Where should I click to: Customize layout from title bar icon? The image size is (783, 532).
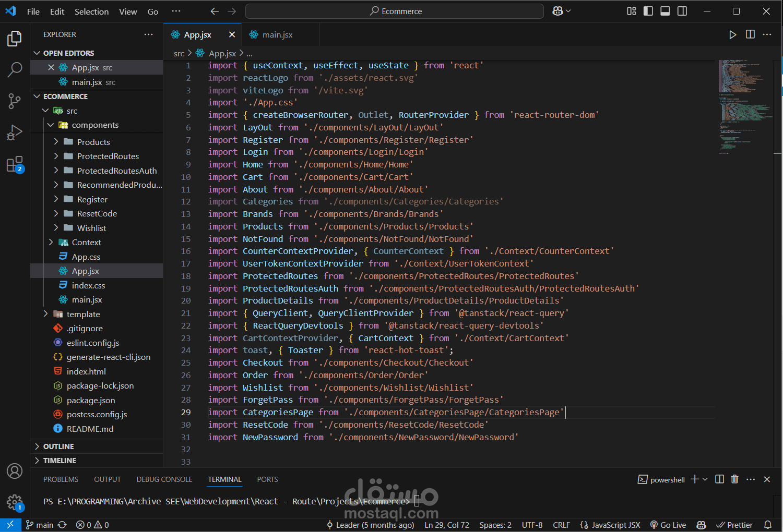632,11
